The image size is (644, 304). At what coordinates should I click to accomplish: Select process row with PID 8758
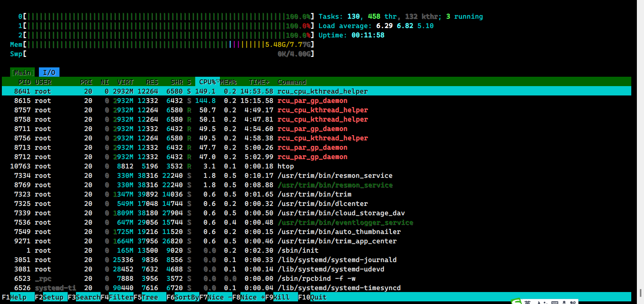316,119
